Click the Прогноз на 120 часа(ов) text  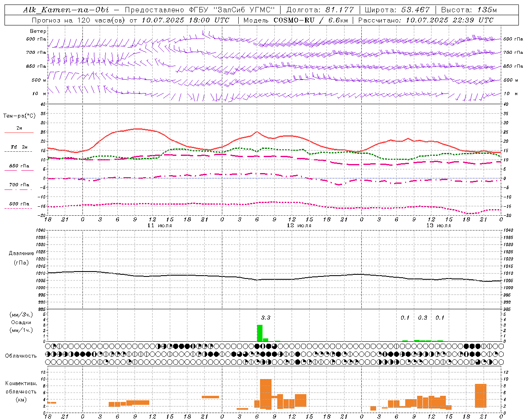coord(79,20)
